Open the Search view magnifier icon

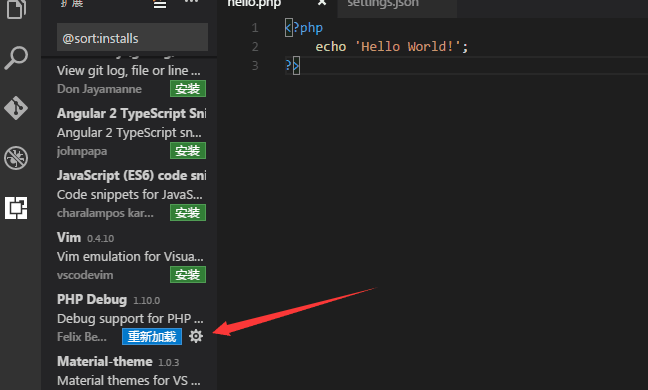pos(16,58)
